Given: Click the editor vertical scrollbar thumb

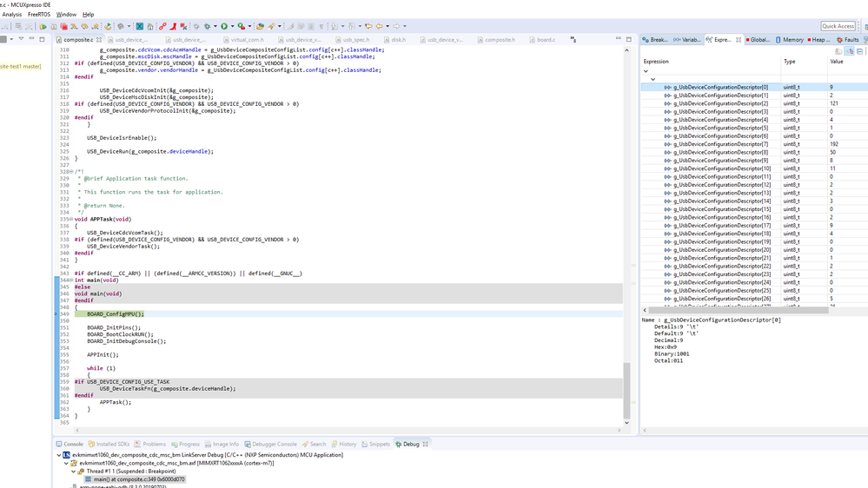Looking at the screenshot, I should point(626,391).
